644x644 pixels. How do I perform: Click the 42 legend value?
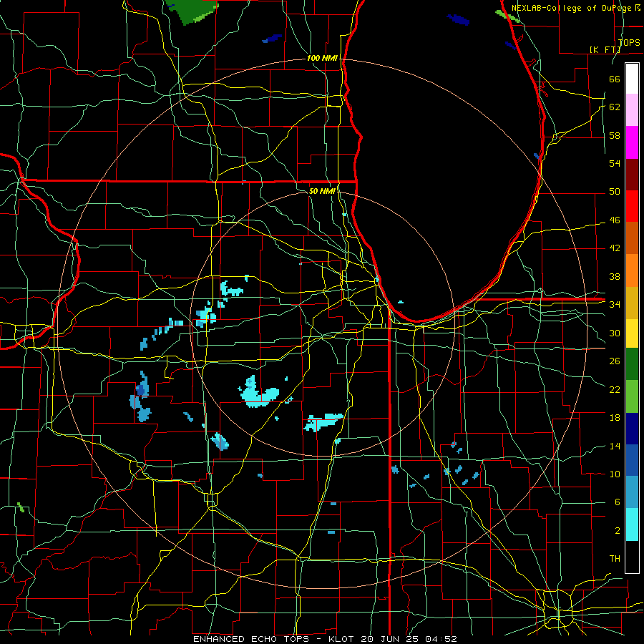tap(615, 248)
